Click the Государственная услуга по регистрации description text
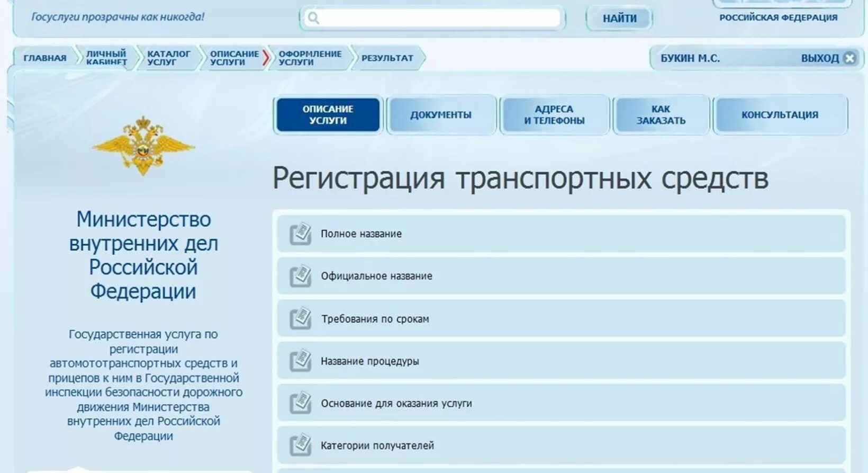Image resolution: width=868 pixels, height=473 pixels. [x=143, y=385]
